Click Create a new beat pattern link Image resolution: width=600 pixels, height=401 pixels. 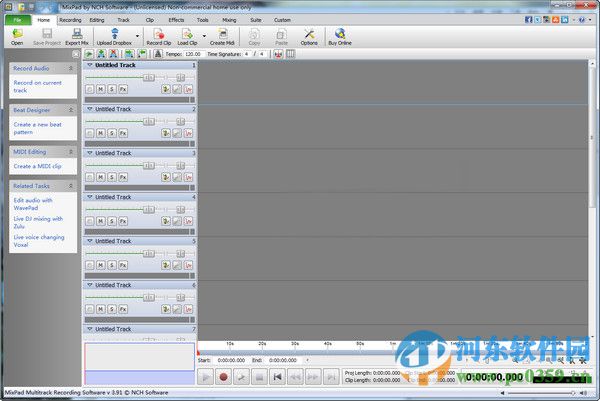[38, 128]
